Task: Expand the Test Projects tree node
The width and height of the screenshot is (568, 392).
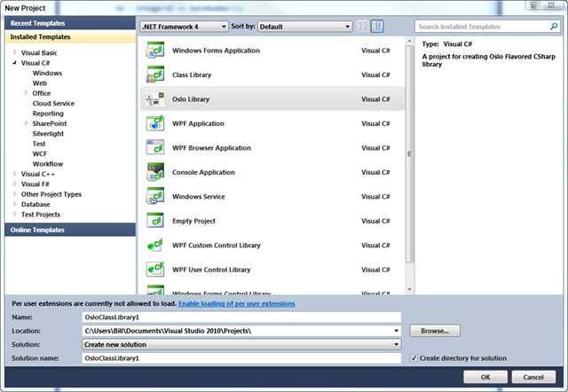Action: (15, 215)
